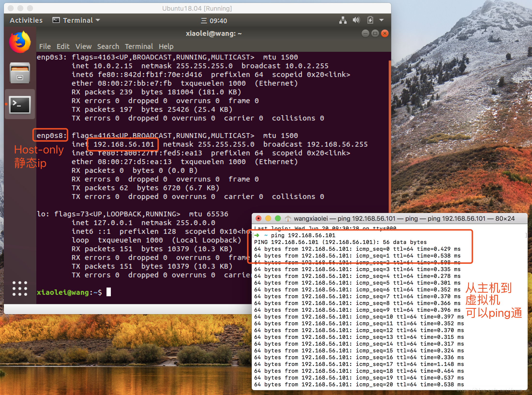Click the volume speaker icon in top bar
Screen dimensions: 532x395
pyautogui.click(x=356, y=20)
